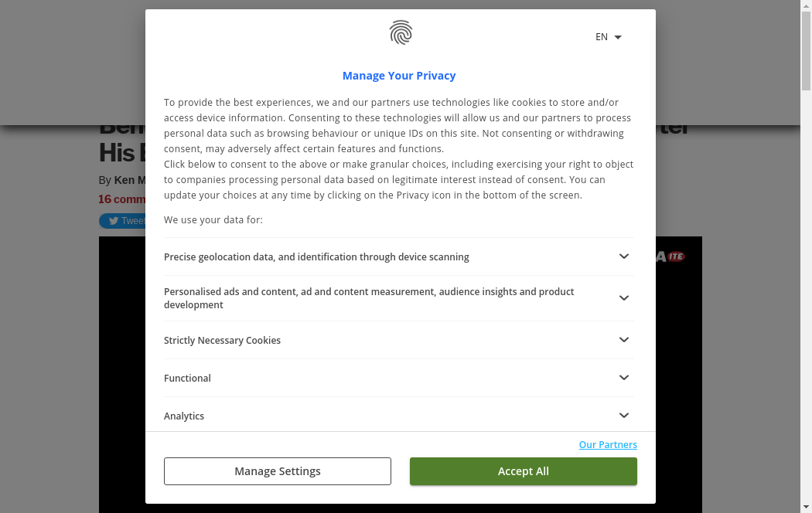Image resolution: width=812 pixels, height=513 pixels.
Task: Click the scrollbar up arrow
Action: point(806,5)
